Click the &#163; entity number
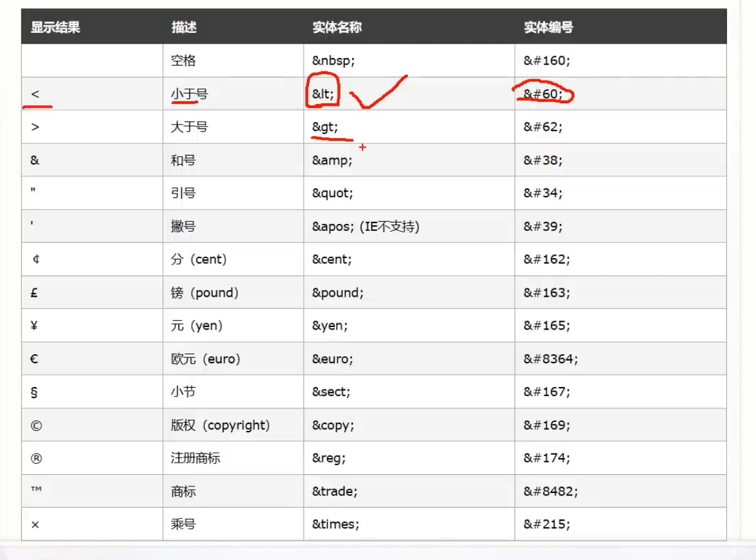The width and height of the screenshot is (756, 560). tap(547, 293)
